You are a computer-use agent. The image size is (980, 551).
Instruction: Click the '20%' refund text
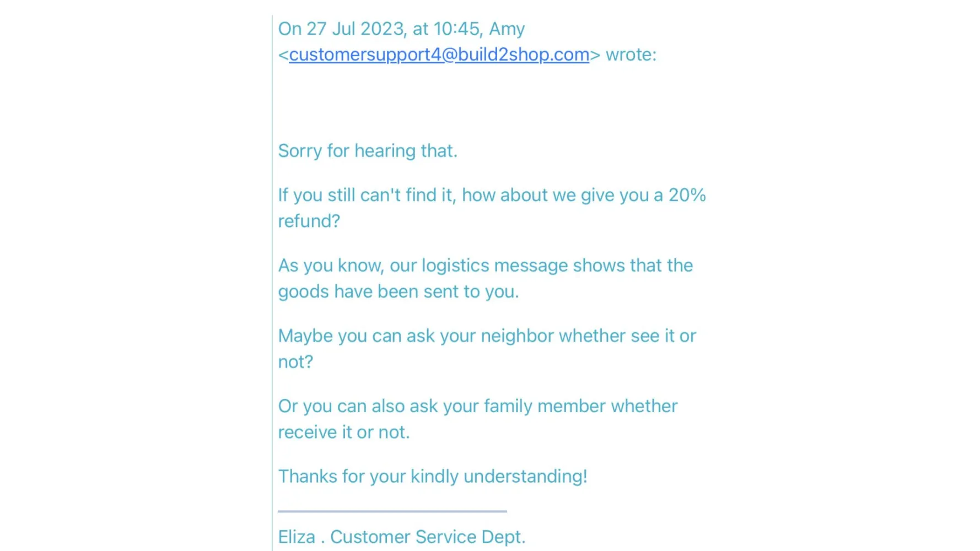click(687, 195)
